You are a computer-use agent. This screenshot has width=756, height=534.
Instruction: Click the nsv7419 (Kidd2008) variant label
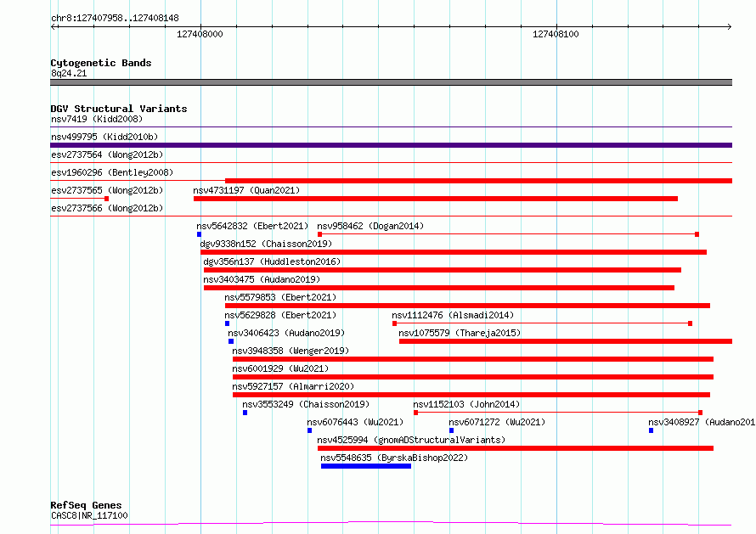(x=97, y=119)
